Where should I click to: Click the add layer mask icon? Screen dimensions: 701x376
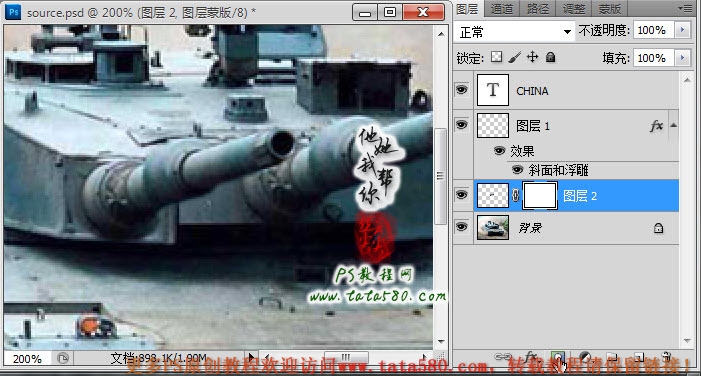coord(557,357)
